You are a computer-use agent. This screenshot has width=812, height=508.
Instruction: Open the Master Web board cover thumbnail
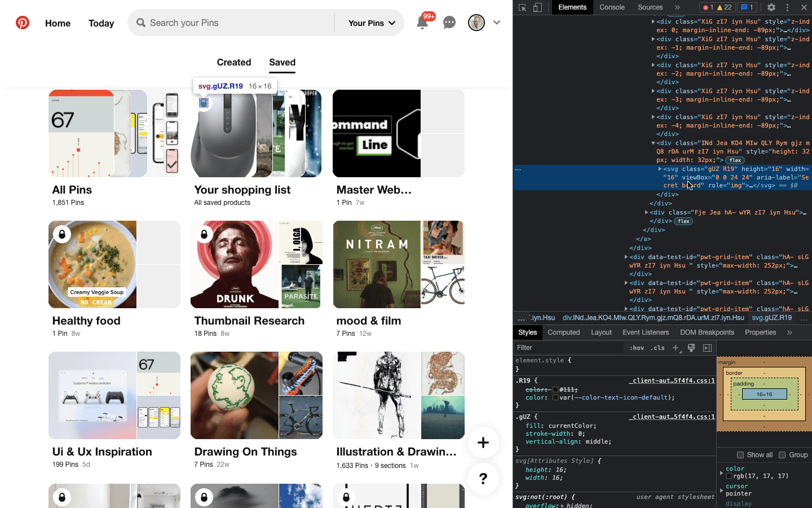pyautogui.click(x=399, y=133)
